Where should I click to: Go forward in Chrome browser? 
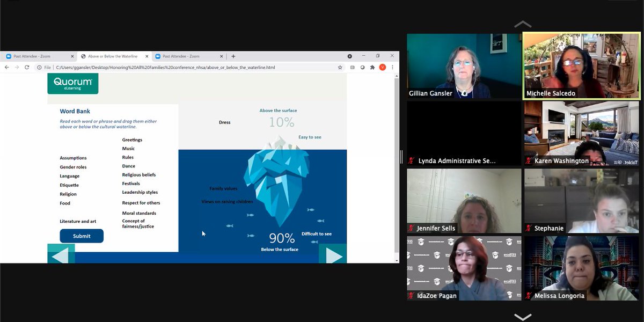coord(17,68)
